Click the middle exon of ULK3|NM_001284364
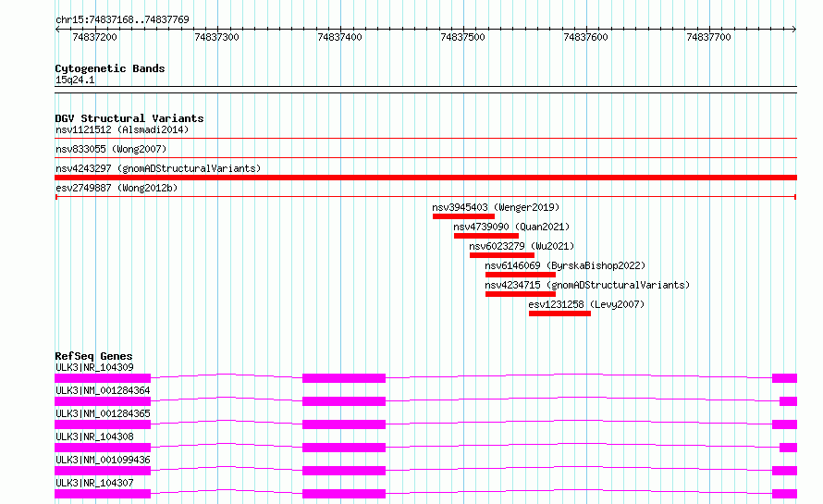Image resolution: width=823 pixels, height=504 pixels. point(344,401)
